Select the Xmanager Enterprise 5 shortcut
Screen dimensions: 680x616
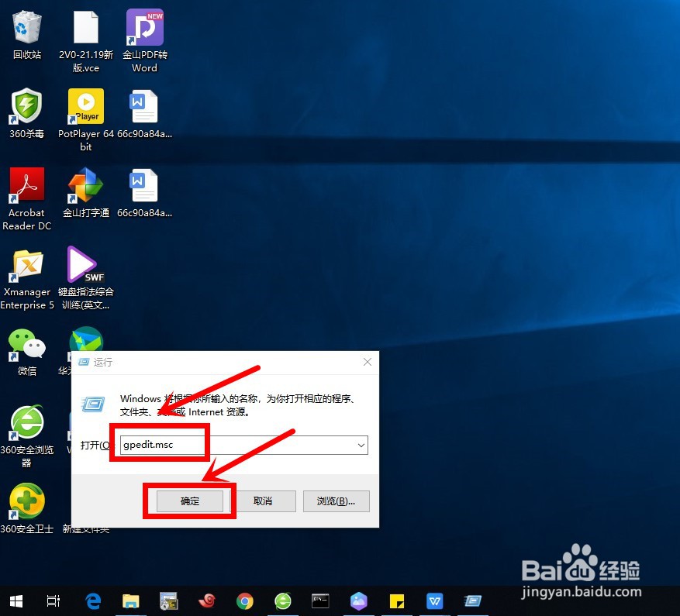click(27, 279)
